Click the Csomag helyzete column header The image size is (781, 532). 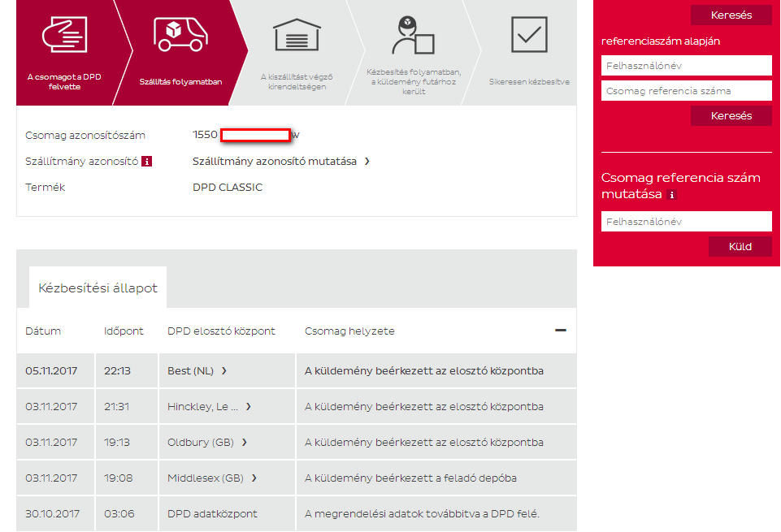pos(349,331)
